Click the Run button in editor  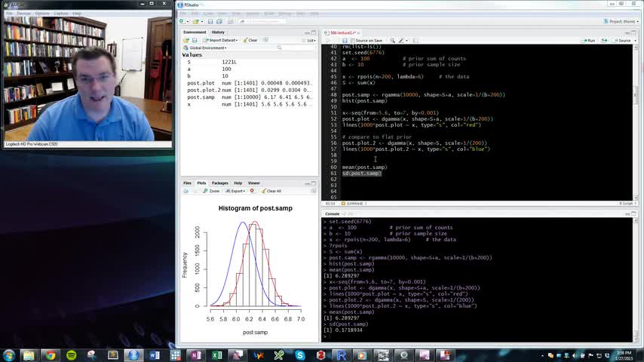(x=588, y=41)
